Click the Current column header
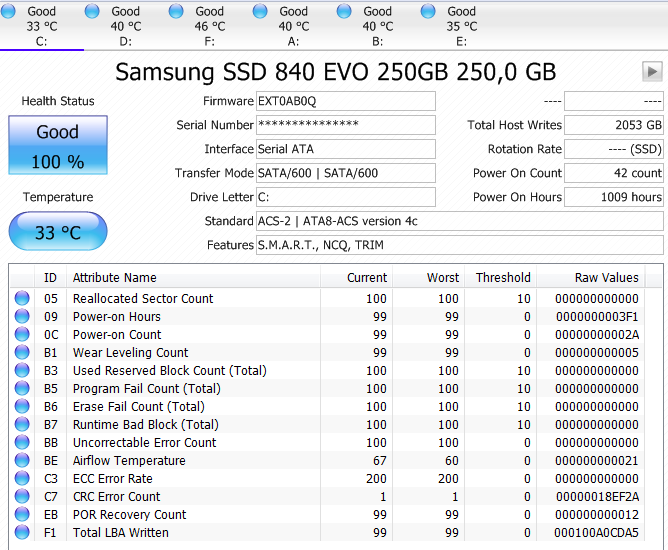 pos(357,278)
